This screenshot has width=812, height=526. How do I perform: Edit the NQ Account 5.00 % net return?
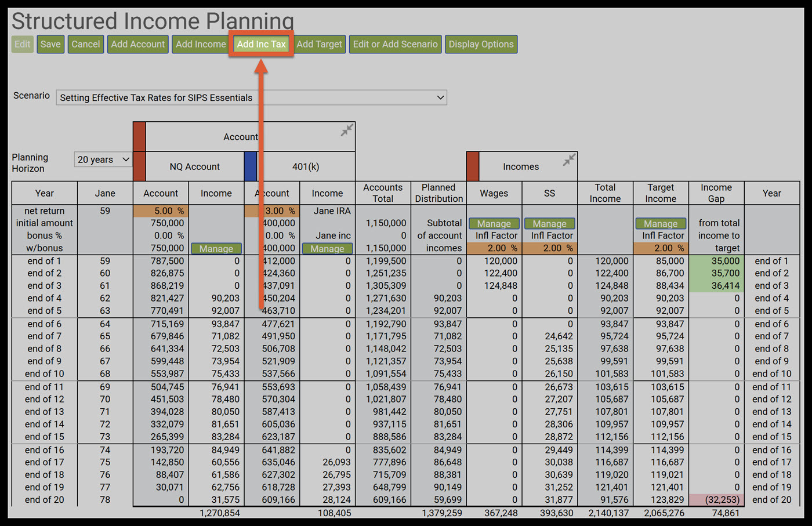(x=161, y=211)
